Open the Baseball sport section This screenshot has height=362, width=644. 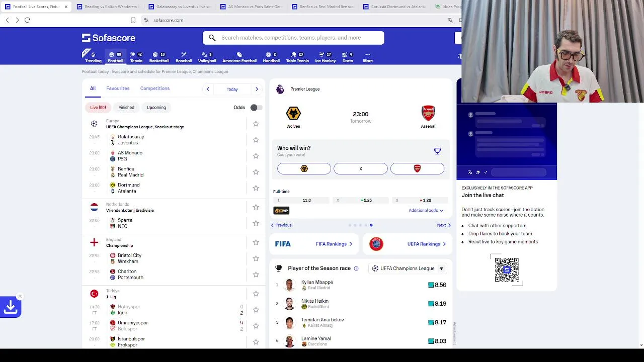click(x=184, y=57)
